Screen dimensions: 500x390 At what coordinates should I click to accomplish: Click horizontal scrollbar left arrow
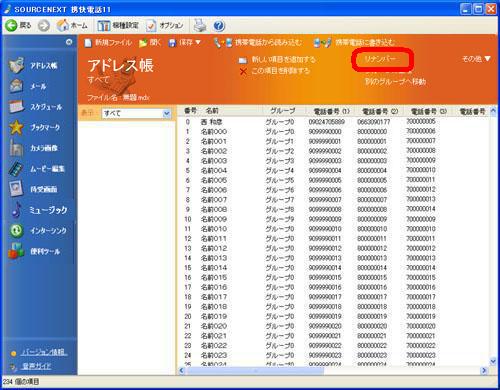tap(182, 370)
